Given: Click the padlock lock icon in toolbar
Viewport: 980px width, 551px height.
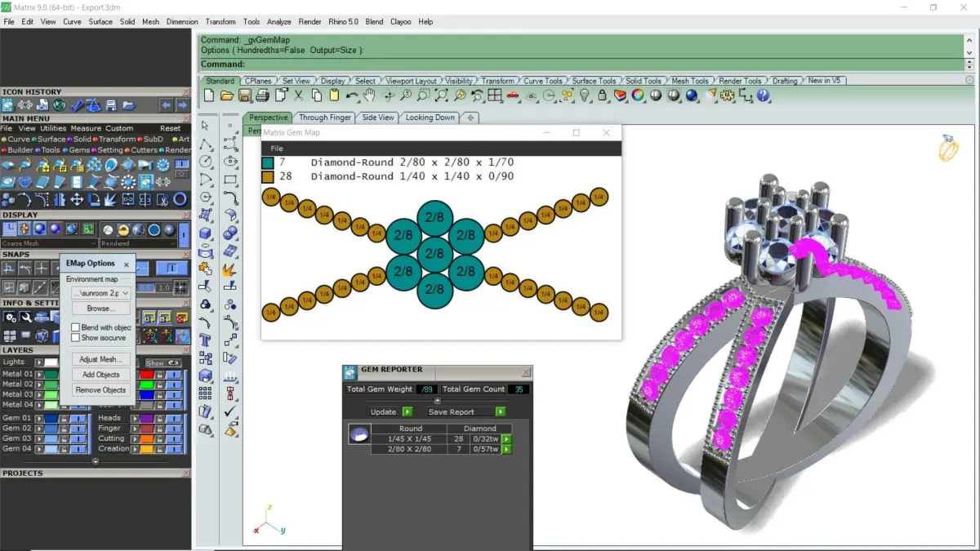Looking at the screenshot, I should [602, 96].
